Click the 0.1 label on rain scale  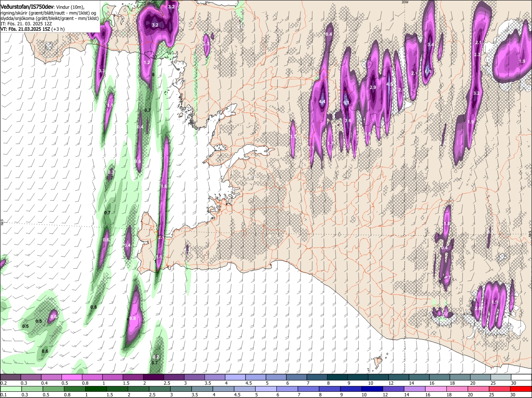3,395
